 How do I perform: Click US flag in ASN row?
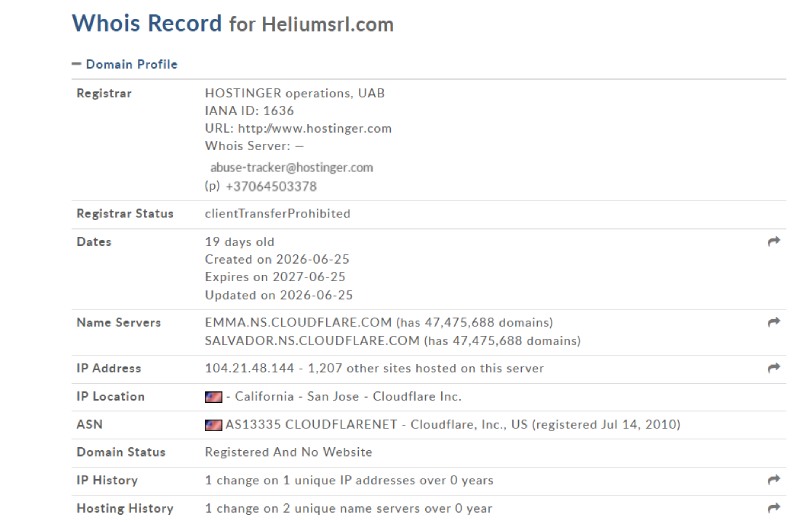(213, 425)
